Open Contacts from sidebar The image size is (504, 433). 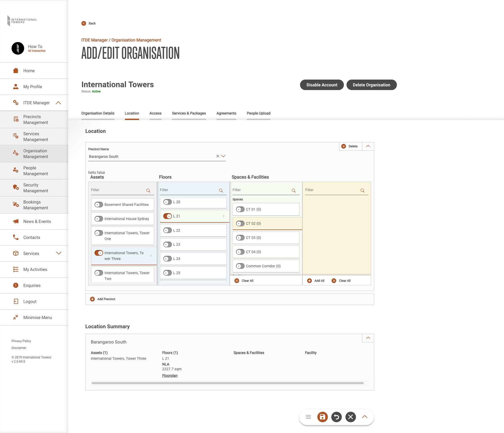tap(34, 237)
